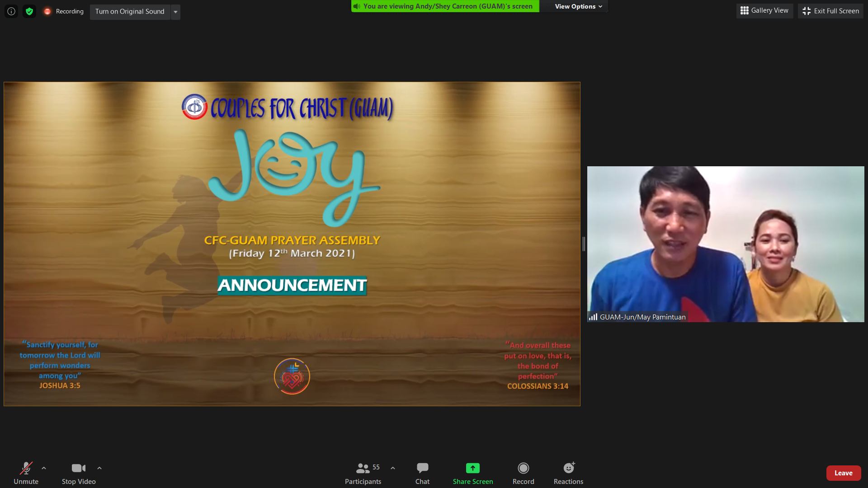Click the red Recording indicator

64,11
